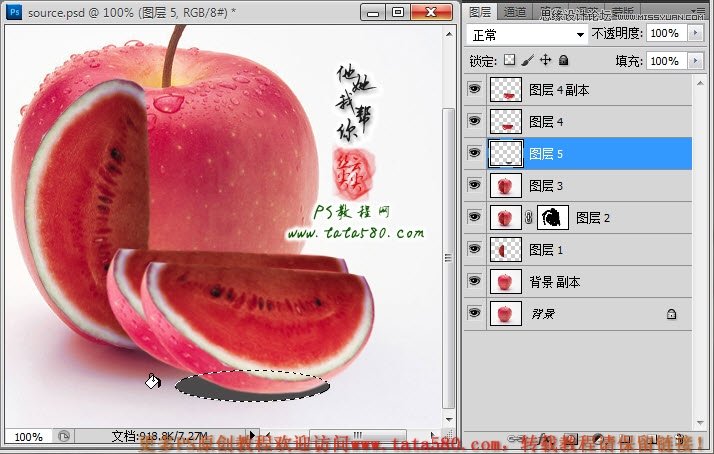Hide the 图层 4 副本 layer
714x454 pixels.
(x=474, y=88)
